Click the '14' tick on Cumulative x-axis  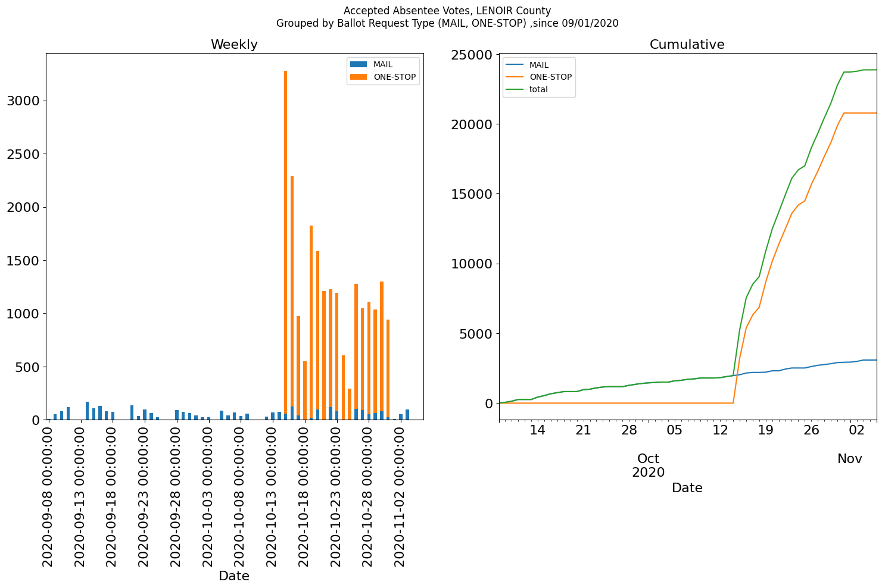click(538, 430)
